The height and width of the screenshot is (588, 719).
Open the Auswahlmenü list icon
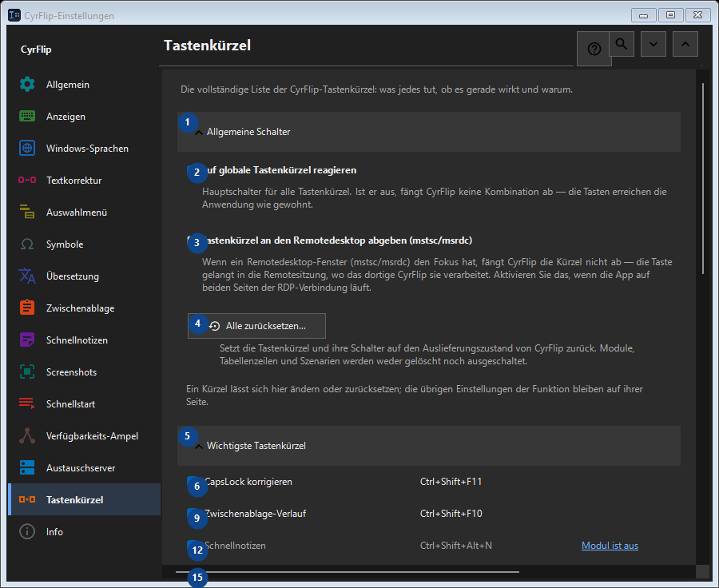click(x=27, y=212)
